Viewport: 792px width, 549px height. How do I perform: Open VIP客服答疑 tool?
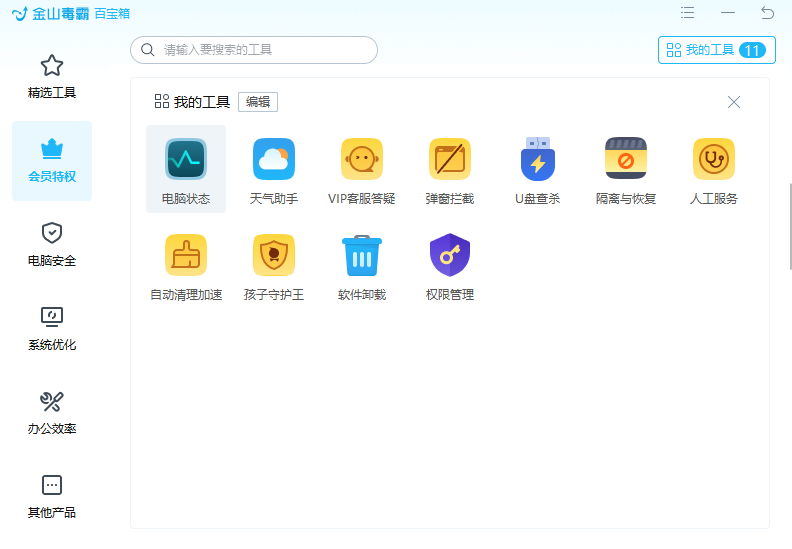point(362,169)
